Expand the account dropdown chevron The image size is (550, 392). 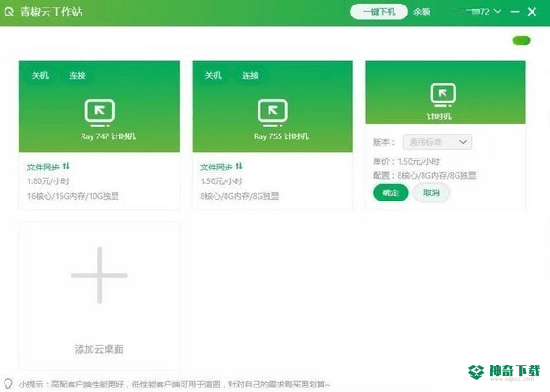coord(498,12)
